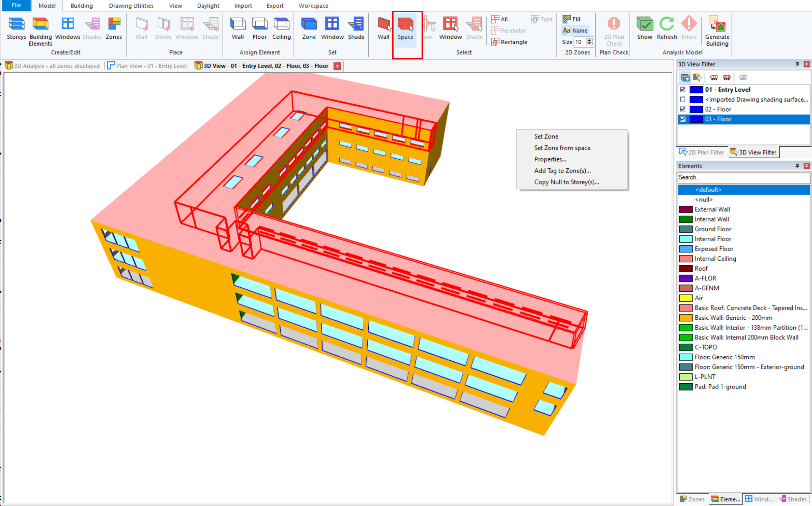Click the Properties context menu entry
Viewport: 812px width, 506px height.
(x=550, y=159)
